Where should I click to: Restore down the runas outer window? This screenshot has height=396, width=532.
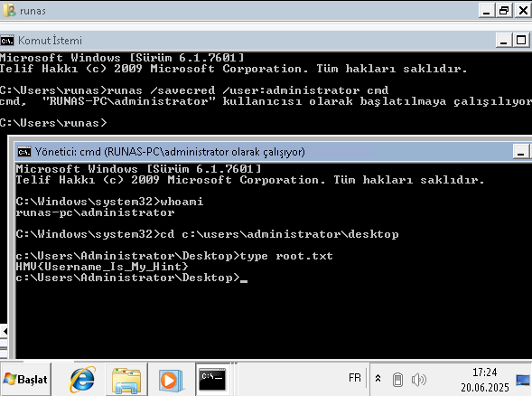click(504, 11)
